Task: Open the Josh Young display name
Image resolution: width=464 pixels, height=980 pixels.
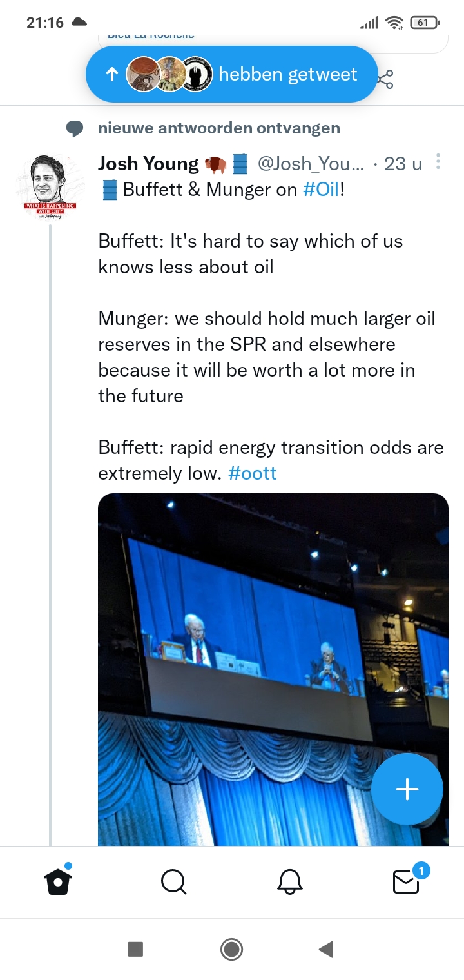Action: 148,164
